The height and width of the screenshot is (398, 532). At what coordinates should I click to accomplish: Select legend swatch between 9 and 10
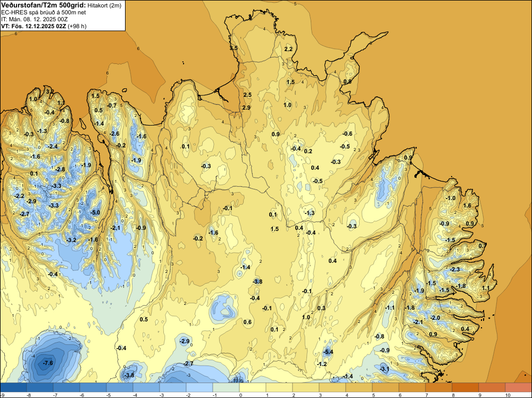[492, 387]
